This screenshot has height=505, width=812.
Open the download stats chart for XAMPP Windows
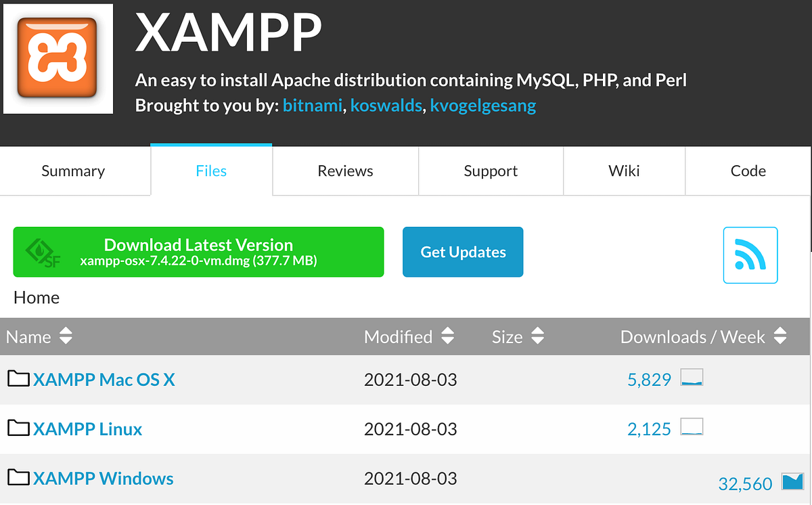pos(792,483)
